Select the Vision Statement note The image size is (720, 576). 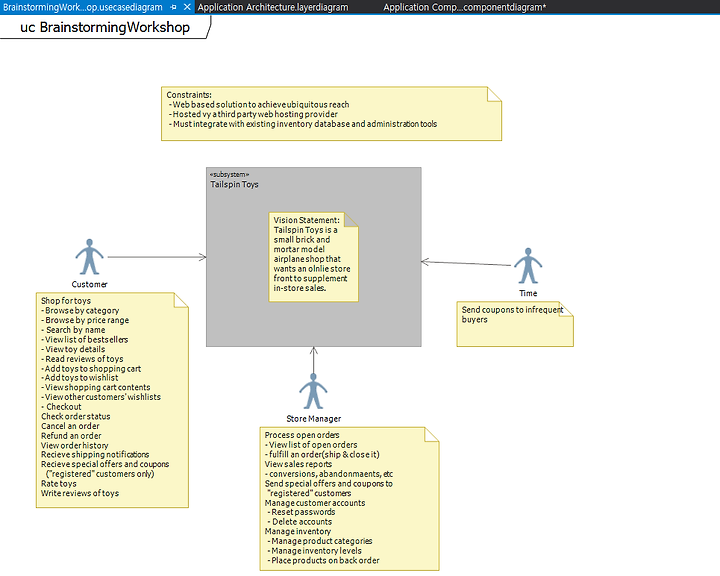pyautogui.click(x=313, y=257)
